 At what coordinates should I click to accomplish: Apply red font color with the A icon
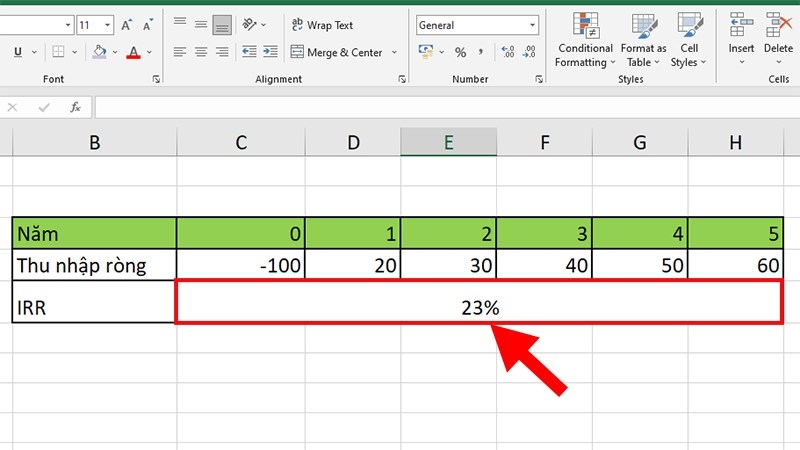pyautogui.click(x=134, y=52)
